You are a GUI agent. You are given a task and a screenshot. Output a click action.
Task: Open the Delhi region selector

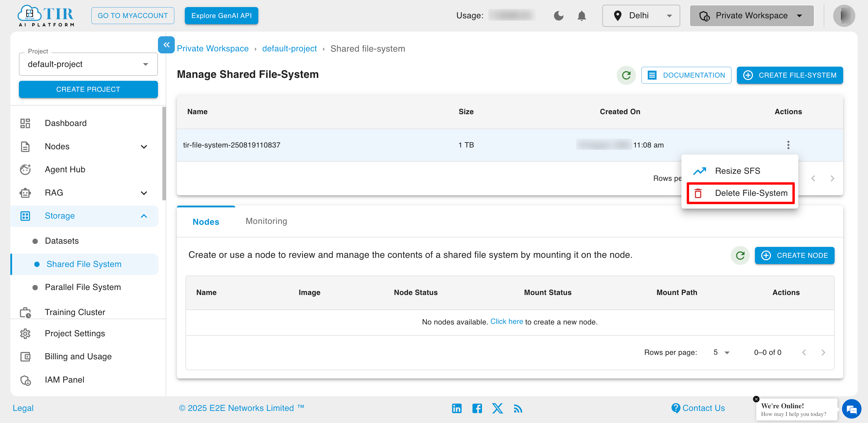point(641,16)
